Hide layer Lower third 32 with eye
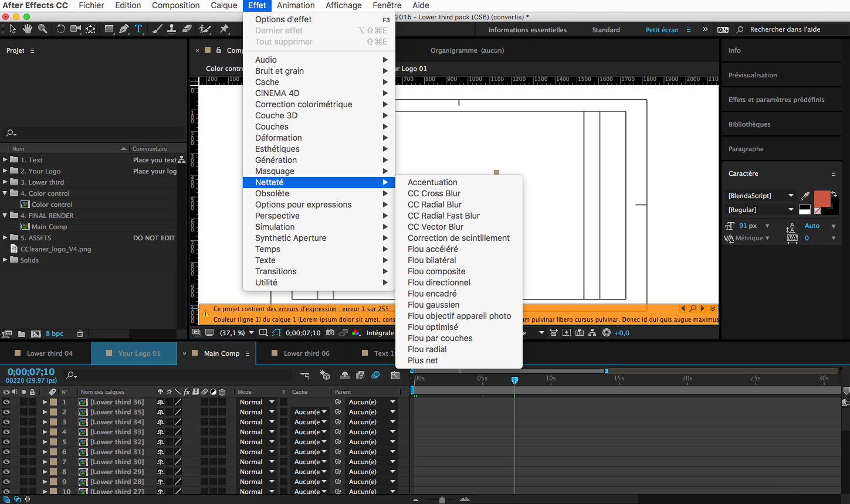Image resolution: width=850 pixels, height=504 pixels. point(6,442)
